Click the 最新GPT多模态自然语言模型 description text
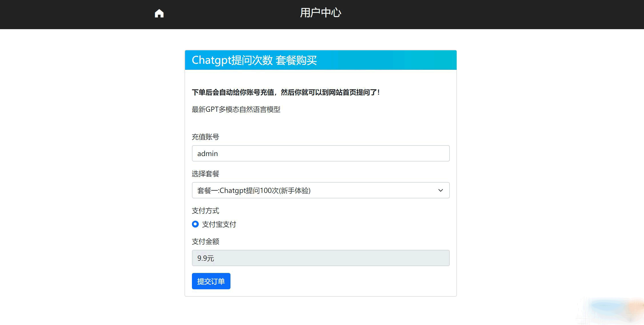This screenshot has height=325, width=644. (236, 109)
